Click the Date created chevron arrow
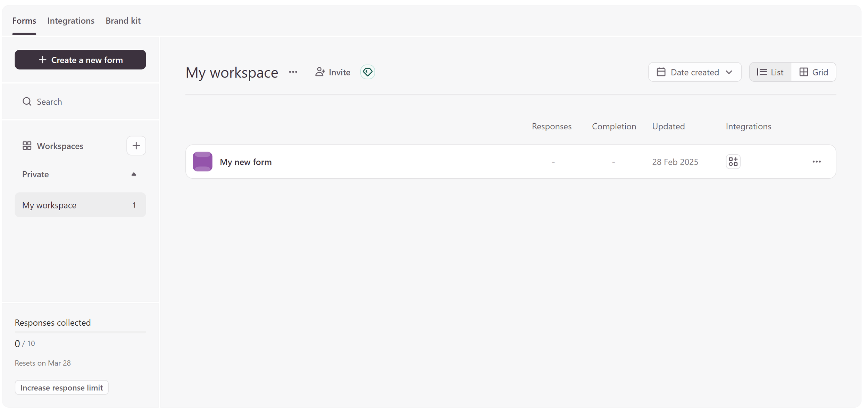The image size is (868, 408). click(x=729, y=72)
